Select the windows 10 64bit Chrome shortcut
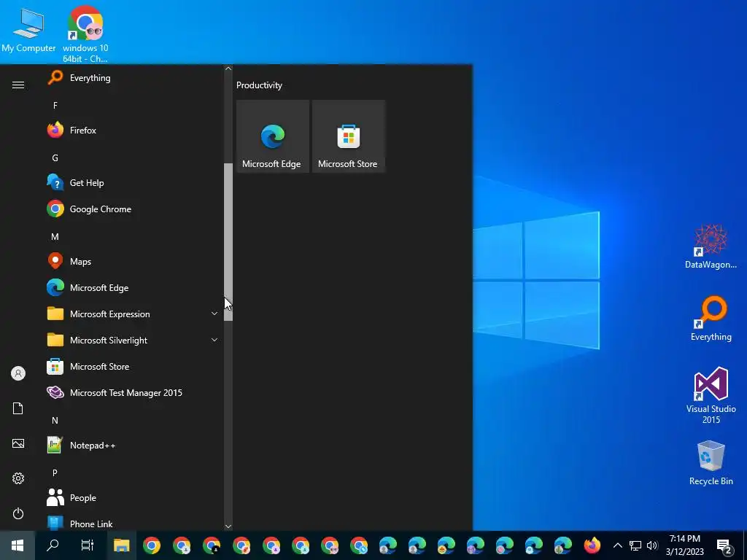The width and height of the screenshot is (747, 560). (85, 34)
